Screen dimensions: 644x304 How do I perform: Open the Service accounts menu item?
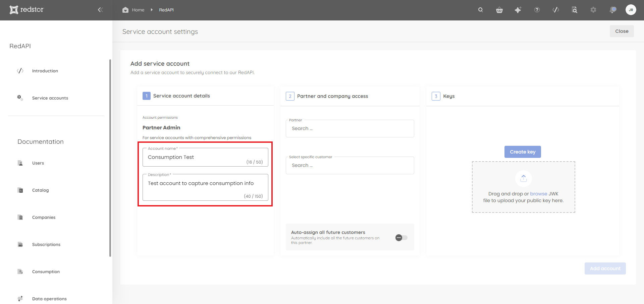[x=50, y=98]
